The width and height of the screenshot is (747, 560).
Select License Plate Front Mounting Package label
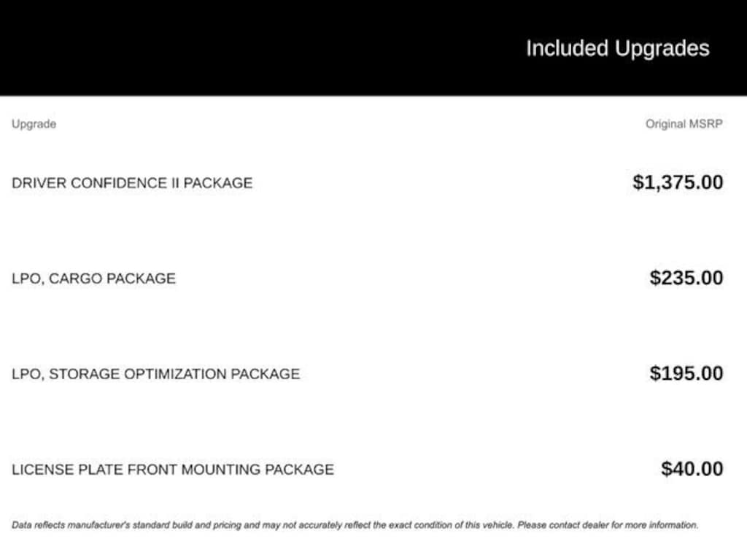[173, 470]
